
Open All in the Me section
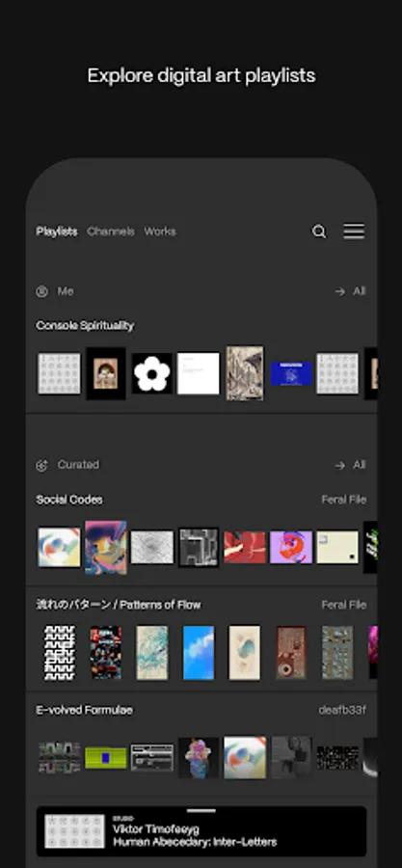(x=360, y=291)
